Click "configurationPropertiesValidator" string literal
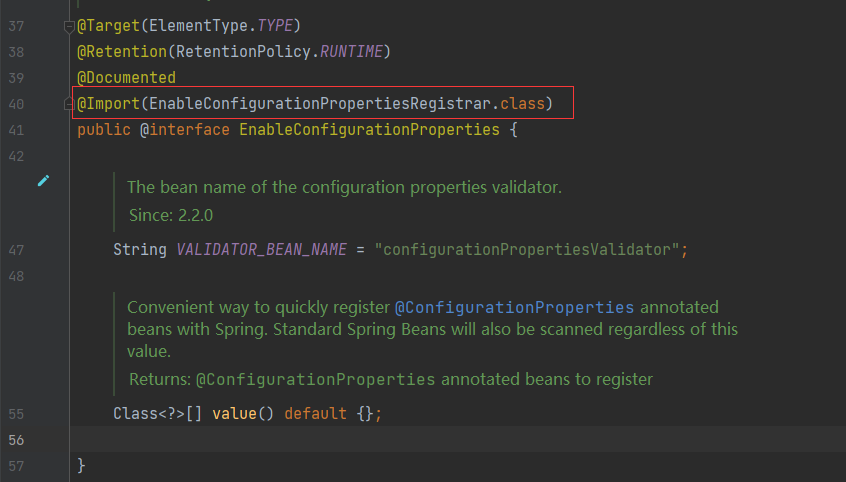The height and width of the screenshot is (482, 846). 527,250
